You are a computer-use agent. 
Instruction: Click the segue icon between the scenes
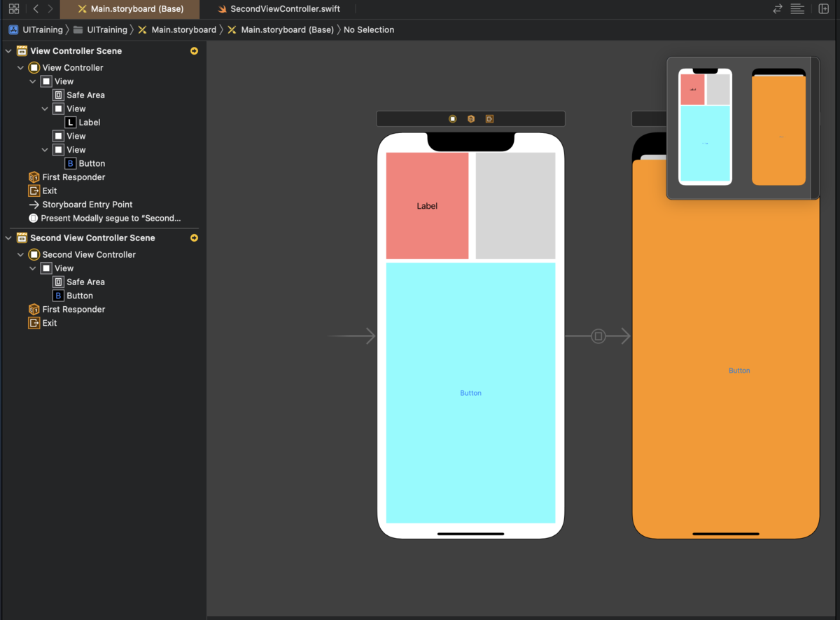pos(598,336)
